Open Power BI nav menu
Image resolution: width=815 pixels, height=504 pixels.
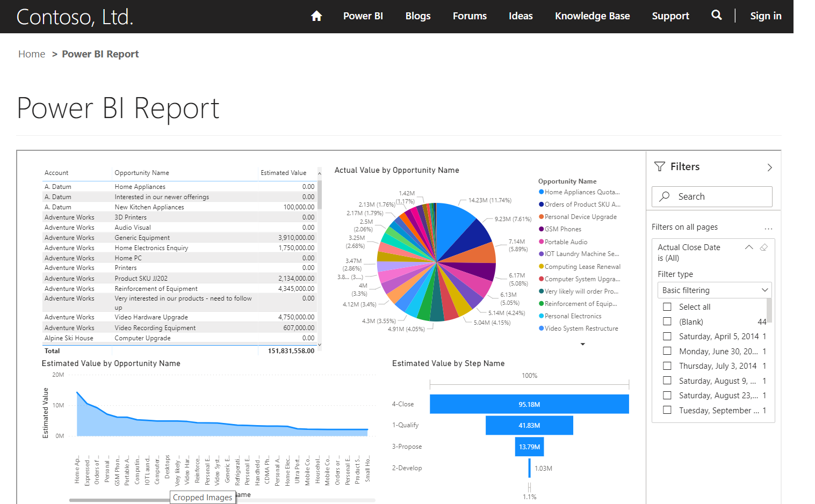363,16
